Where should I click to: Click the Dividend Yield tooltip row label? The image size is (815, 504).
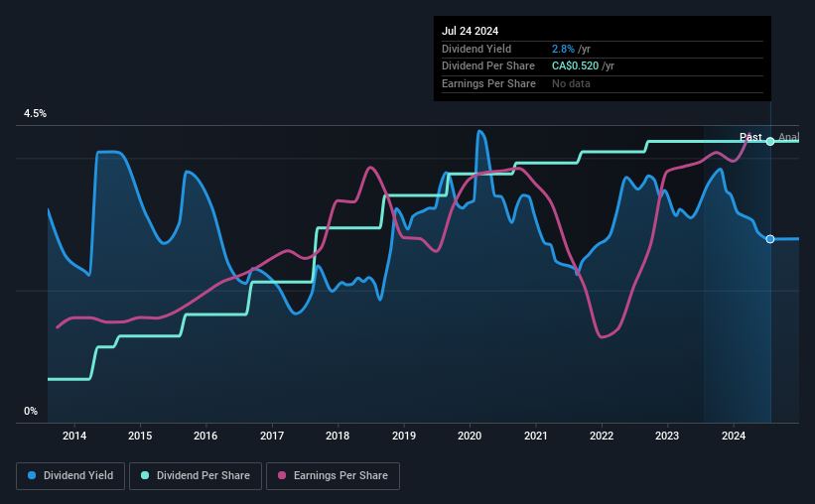coord(476,49)
